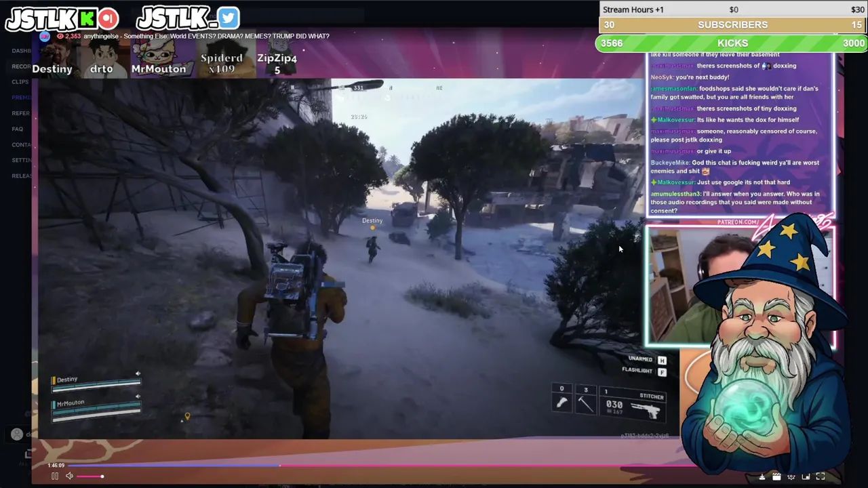The width and height of the screenshot is (868, 488).
Task: Pause the video playback
Action: (55, 476)
